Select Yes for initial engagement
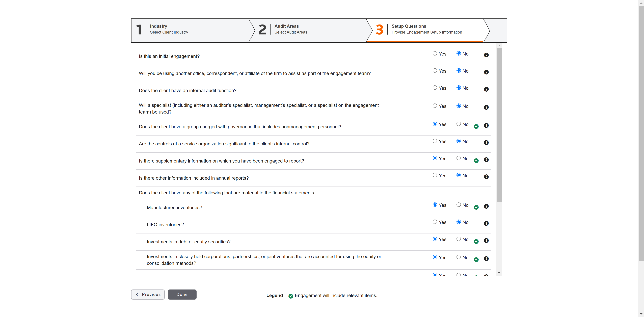The width and height of the screenshot is (644, 317). [x=435, y=54]
